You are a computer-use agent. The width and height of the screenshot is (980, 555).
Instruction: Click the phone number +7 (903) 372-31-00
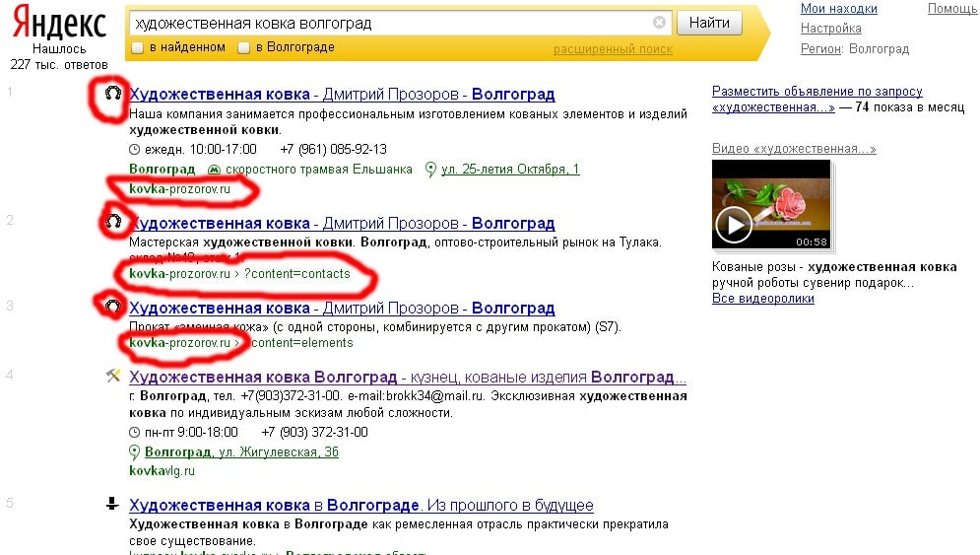pos(314,433)
